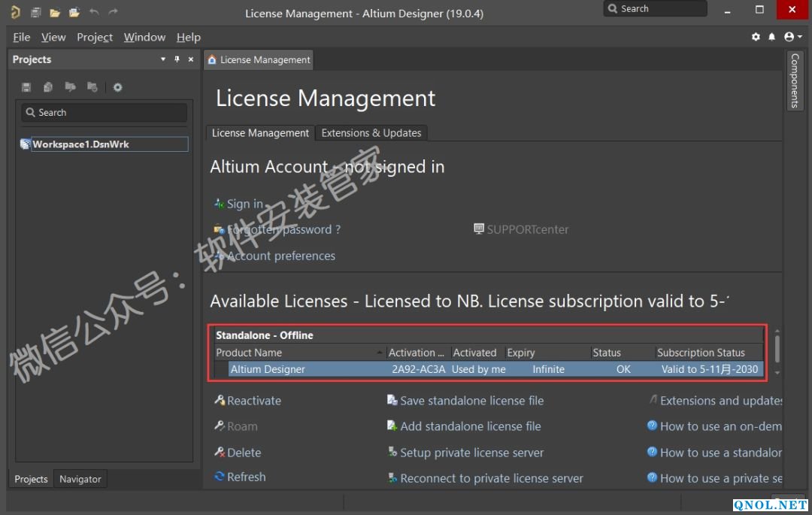Switch to Extensions & Updates tab
Image resolution: width=812 pixels, height=515 pixels.
pyautogui.click(x=371, y=133)
